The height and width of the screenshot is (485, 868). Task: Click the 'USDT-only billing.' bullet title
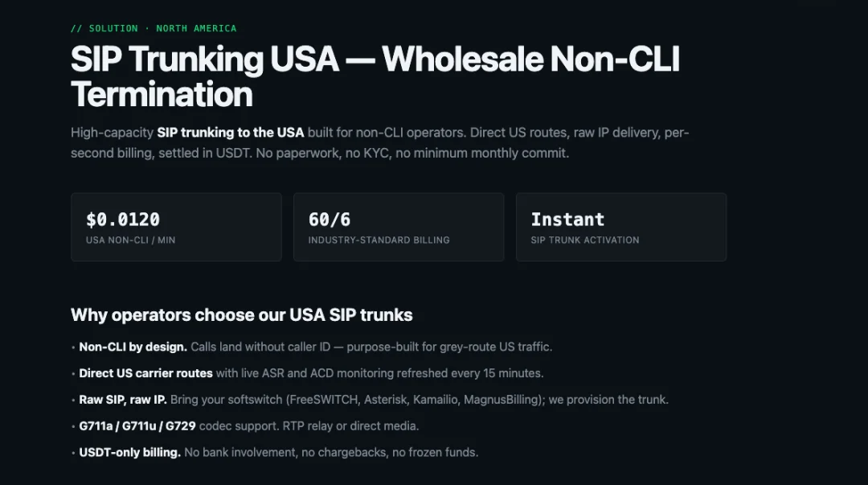[x=129, y=452]
